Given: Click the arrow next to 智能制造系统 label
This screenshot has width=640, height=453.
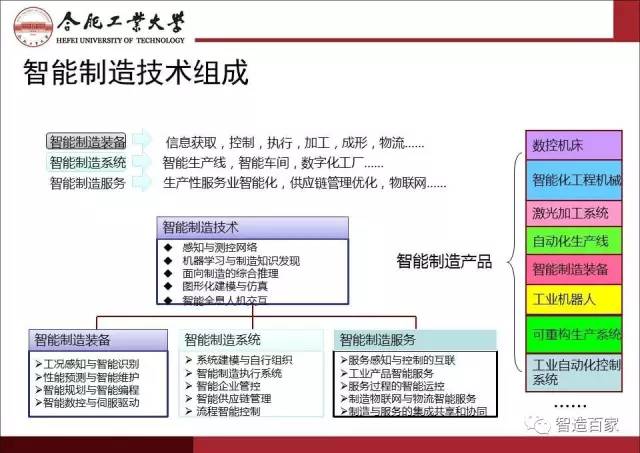Looking at the screenshot, I should 143,162.
